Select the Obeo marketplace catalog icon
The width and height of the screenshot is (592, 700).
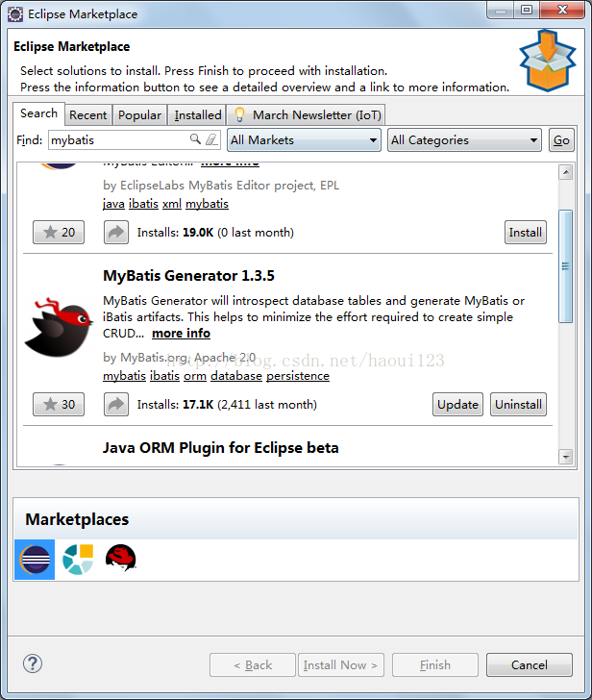point(78,560)
